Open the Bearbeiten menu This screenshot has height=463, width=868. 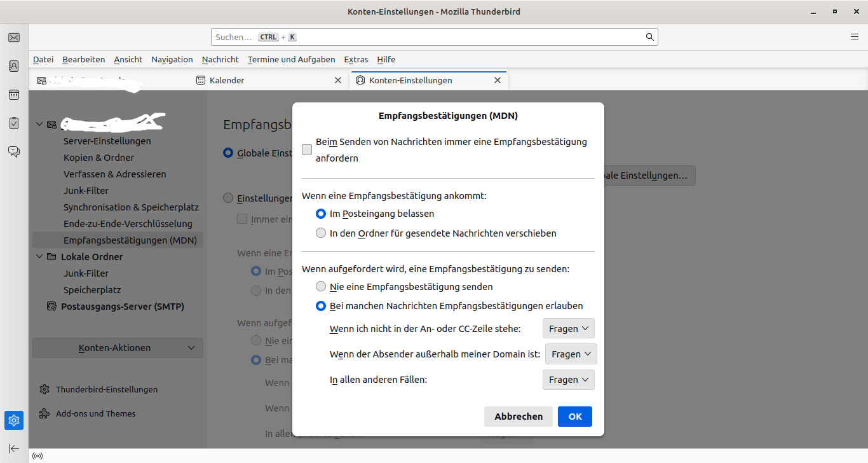click(x=84, y=59)
